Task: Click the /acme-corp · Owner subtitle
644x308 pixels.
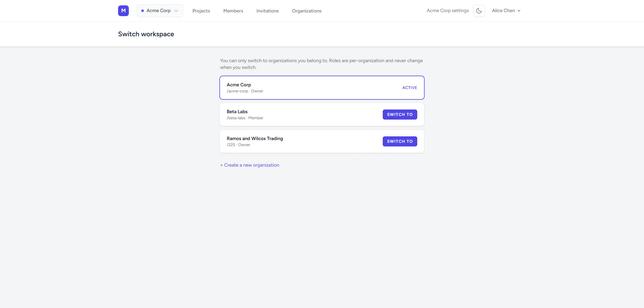Action: click(x=245, y=91)
